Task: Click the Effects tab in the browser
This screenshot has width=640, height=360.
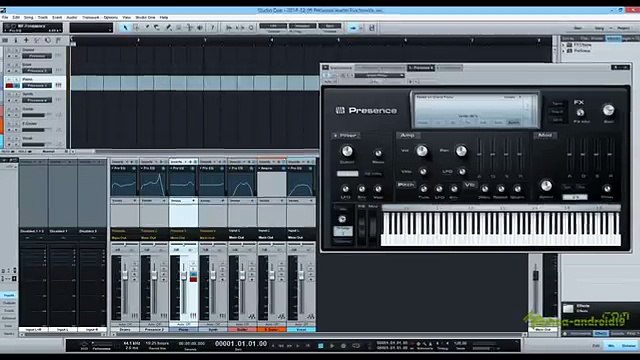Action: [600, 333]
